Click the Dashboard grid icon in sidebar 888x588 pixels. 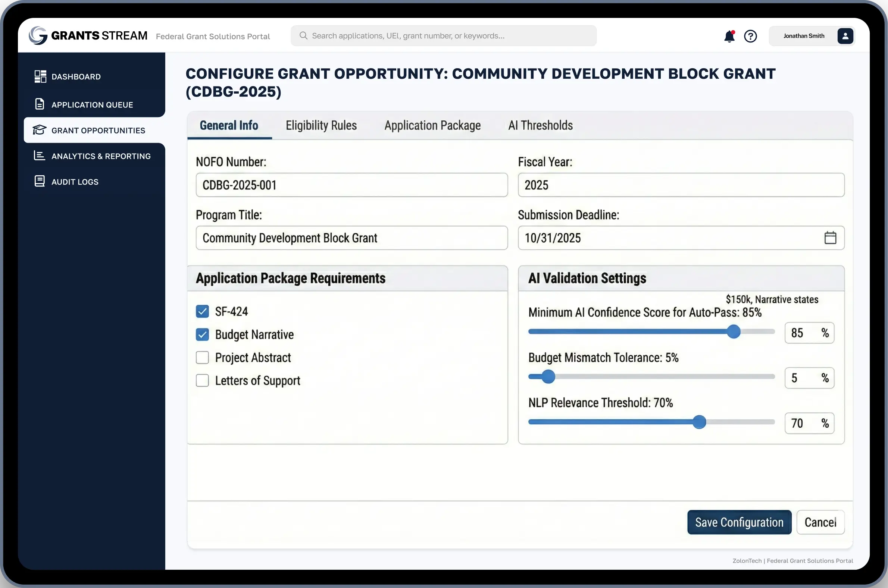point(40,76)
